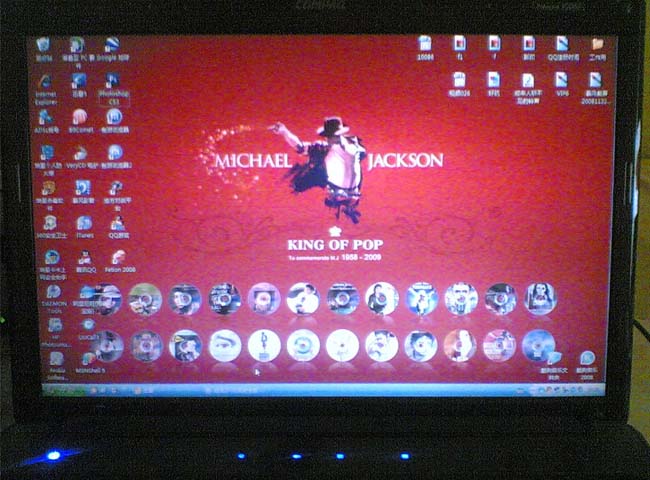Screen dimensions: 650x480
Task: Open the Recycle Bin in top-left corner
Action: click(43, 46)
